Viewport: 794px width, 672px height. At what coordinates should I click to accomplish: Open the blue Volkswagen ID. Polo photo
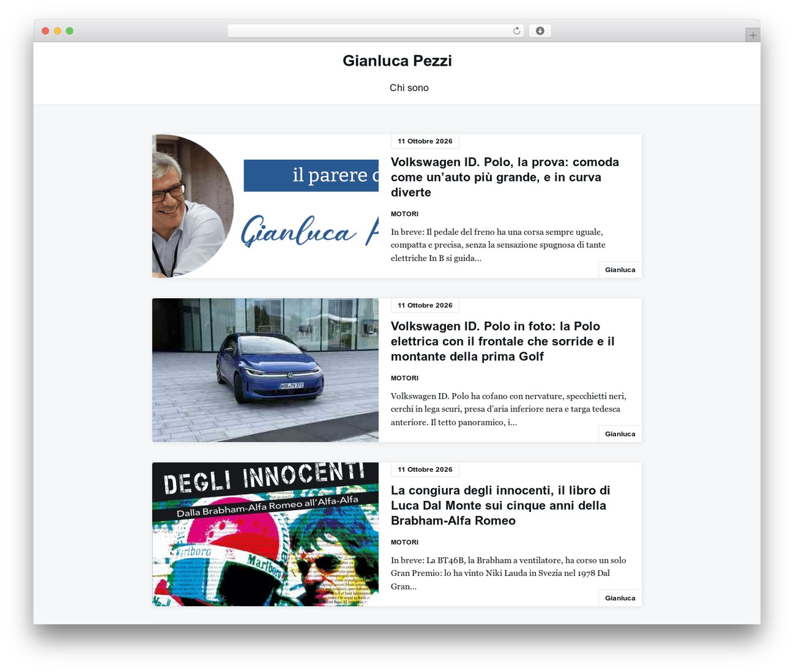265,370
